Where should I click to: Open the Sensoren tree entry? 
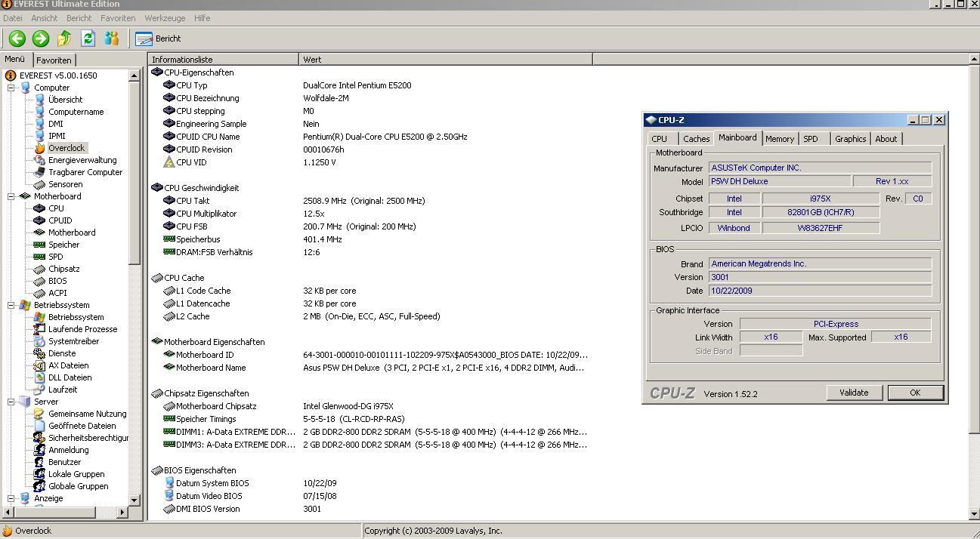coord(65,184)
